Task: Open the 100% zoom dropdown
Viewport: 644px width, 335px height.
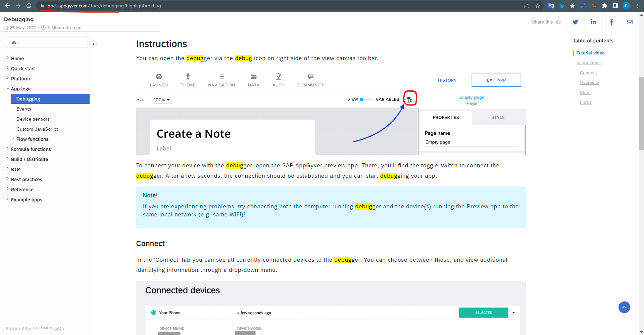Action: click(162, 100)
